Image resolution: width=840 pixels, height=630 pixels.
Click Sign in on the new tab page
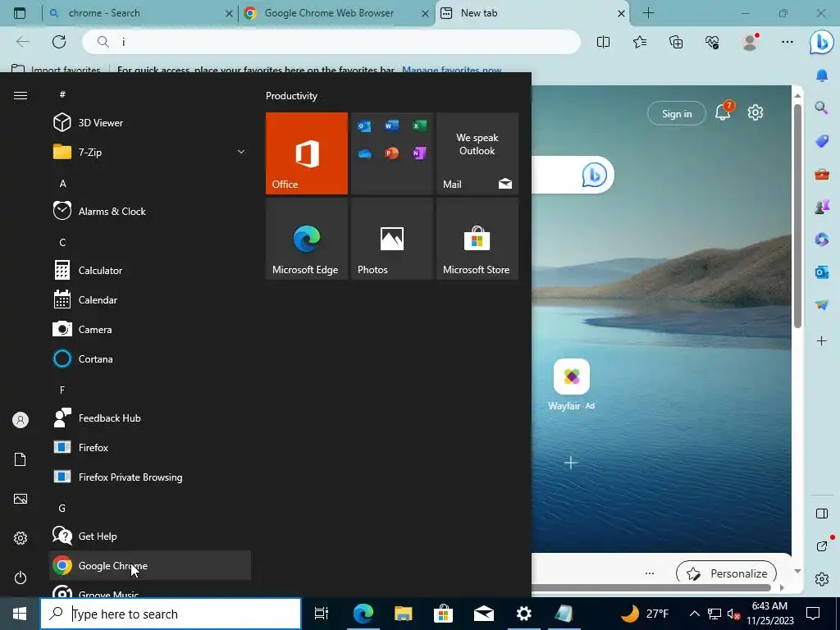[677, 113]
